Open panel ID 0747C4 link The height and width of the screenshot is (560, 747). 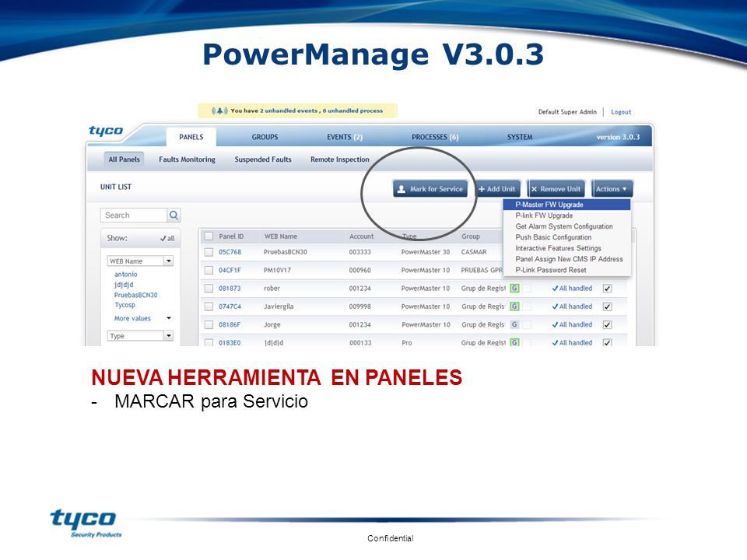coord(230,306)
